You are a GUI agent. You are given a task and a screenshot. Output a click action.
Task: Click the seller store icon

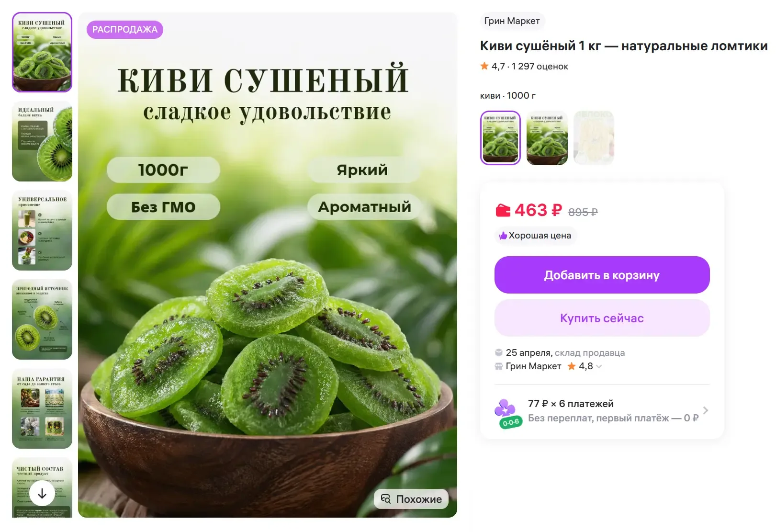click(499, 366)
